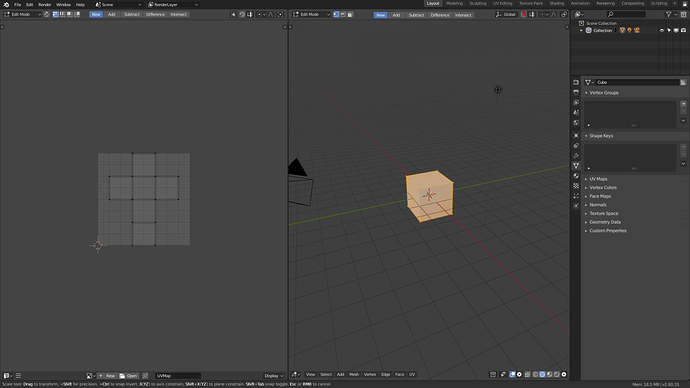Open the outliner filter funnel dropdown
Image resolution: width=690 pixels, height=388 pixels.
(x=671, y=15)
